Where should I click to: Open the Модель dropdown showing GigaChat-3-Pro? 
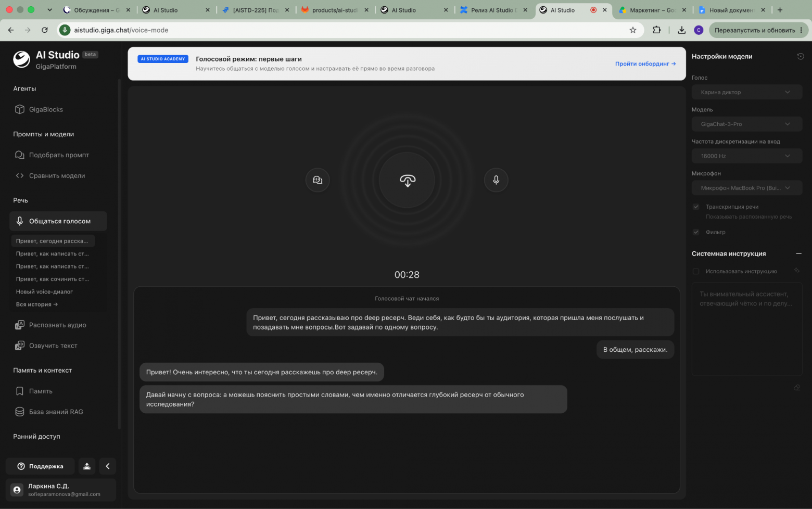747,124
